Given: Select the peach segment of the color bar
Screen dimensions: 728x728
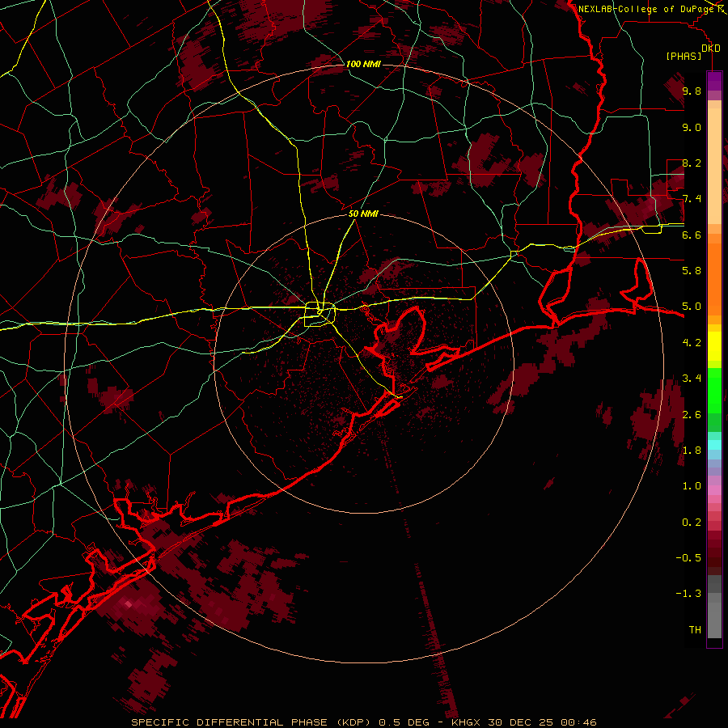Looking at the screenshot, I should point(714,167).
